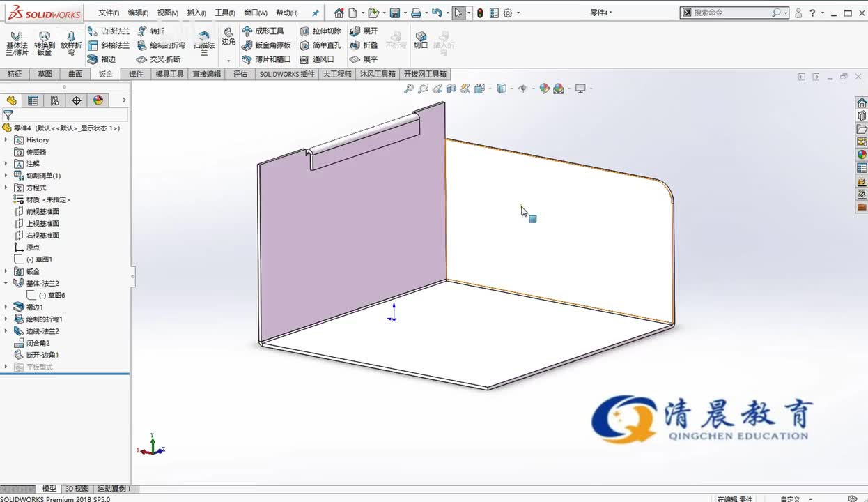Switch to the 评估 evaluate ribbon tab
The height and width of the screenshot is (502, 868).
pos(240,74)
